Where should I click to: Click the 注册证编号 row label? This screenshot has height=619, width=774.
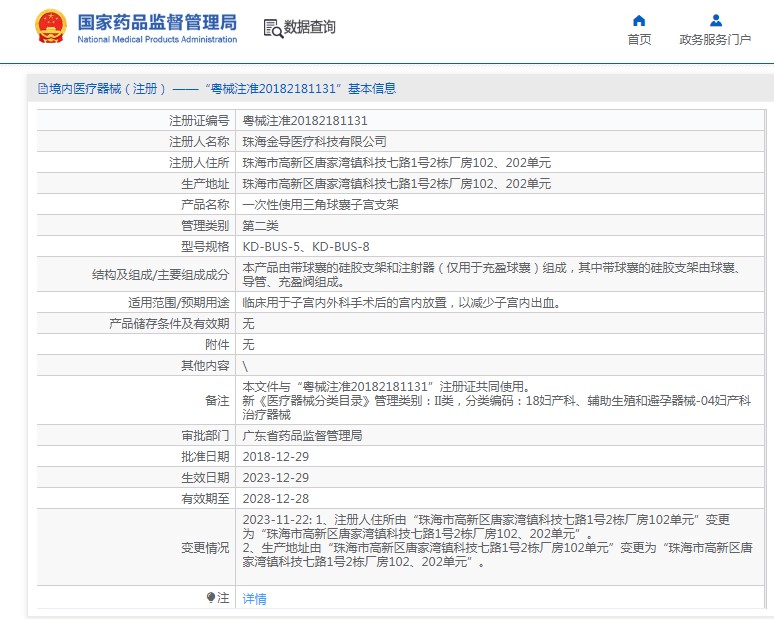[199, 120]
